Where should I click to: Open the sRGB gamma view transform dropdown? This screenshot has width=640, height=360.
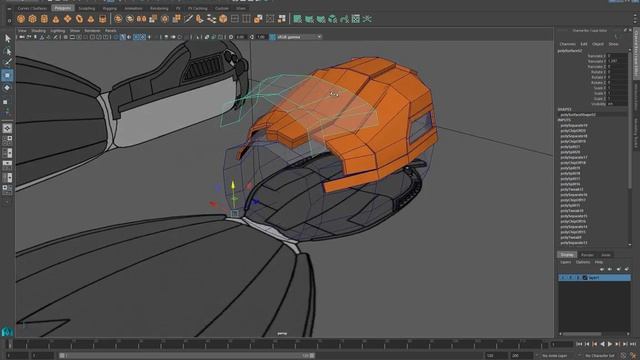pyautogui.click(x=300, y=37)
